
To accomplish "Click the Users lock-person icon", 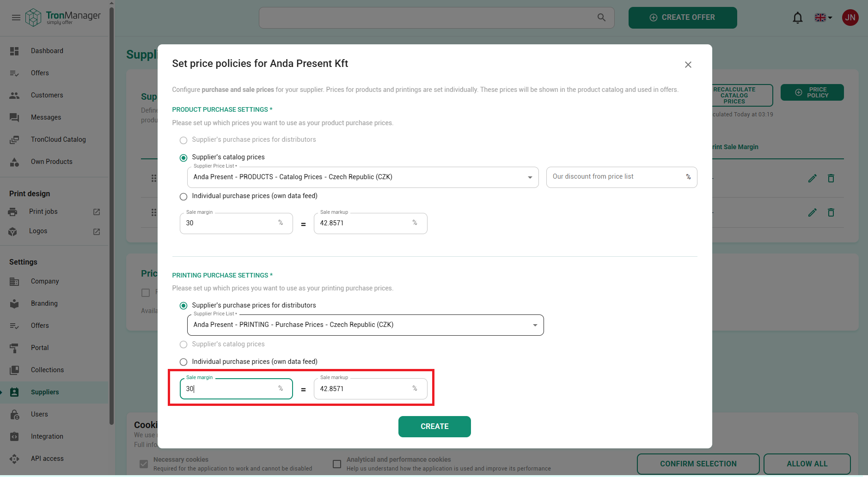I will [14, 414].
